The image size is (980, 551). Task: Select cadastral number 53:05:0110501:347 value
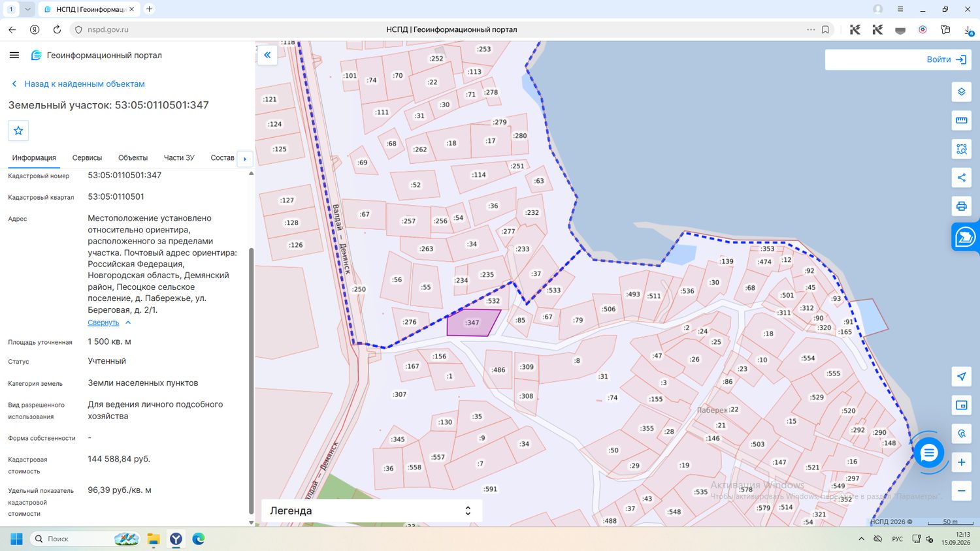(124, 175)
